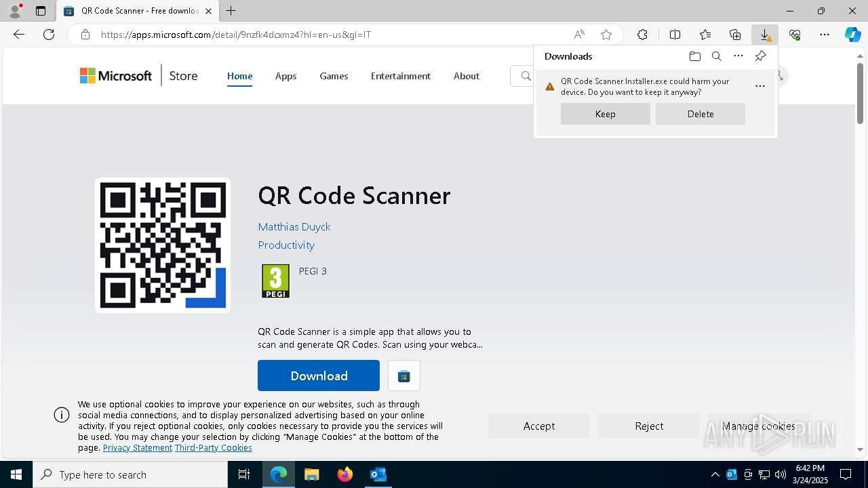Open Privacy Statement link
868x488 pixels.
[x=138, y=447]
